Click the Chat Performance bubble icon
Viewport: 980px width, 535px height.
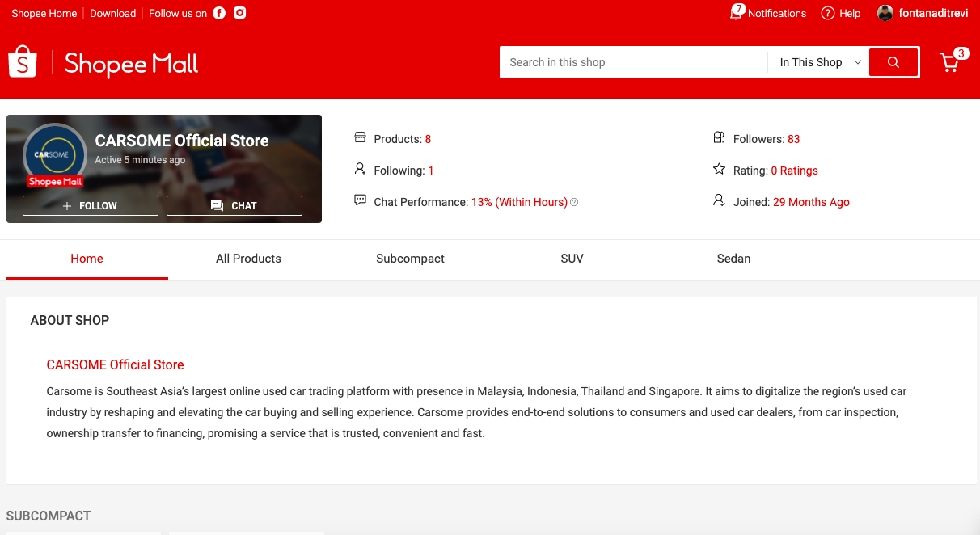(x=361, y=200)
